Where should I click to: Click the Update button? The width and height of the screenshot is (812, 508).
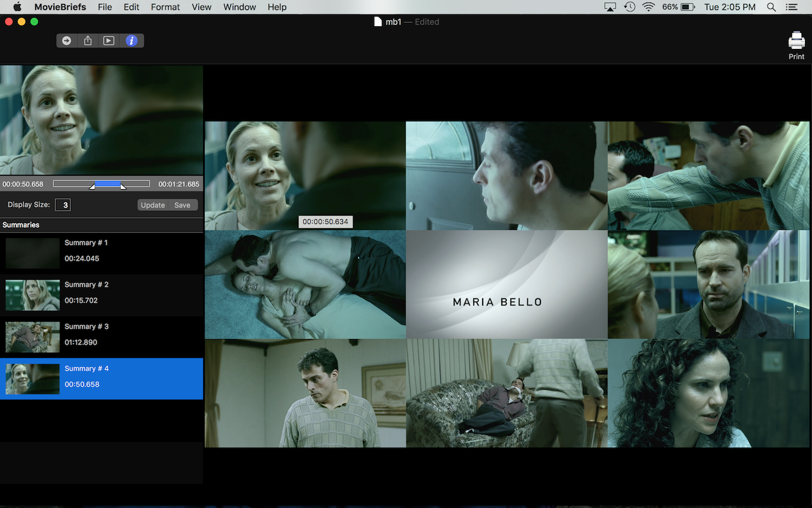(153, 205)
